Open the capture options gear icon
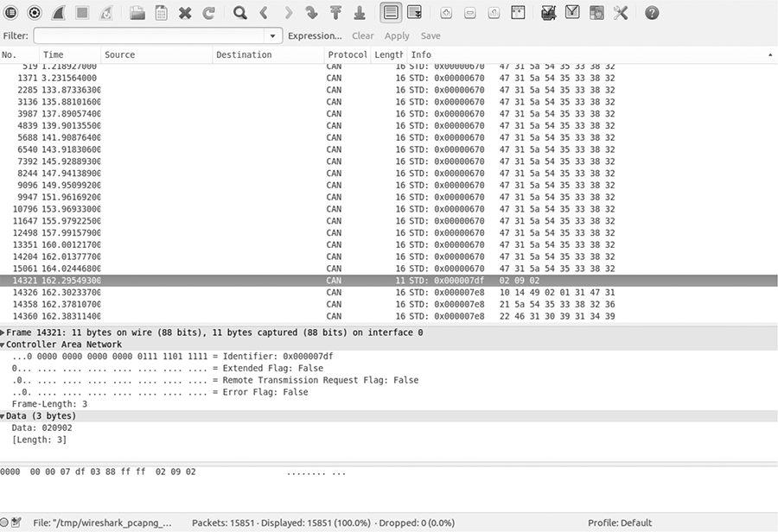The height and width of the screenshot is (532, 778). coord(35,13)
